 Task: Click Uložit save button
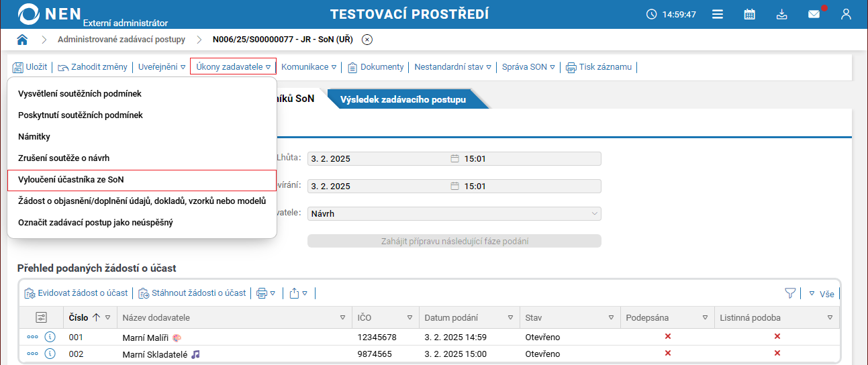[30, 67]
